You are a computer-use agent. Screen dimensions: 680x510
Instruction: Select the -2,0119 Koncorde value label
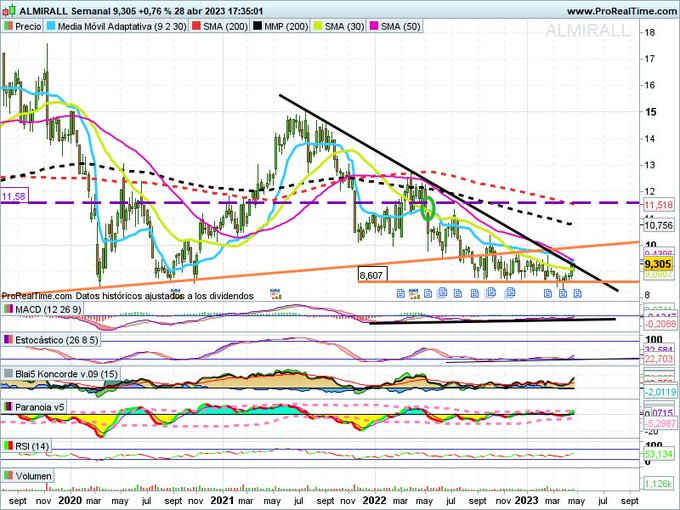coord(660,392)
